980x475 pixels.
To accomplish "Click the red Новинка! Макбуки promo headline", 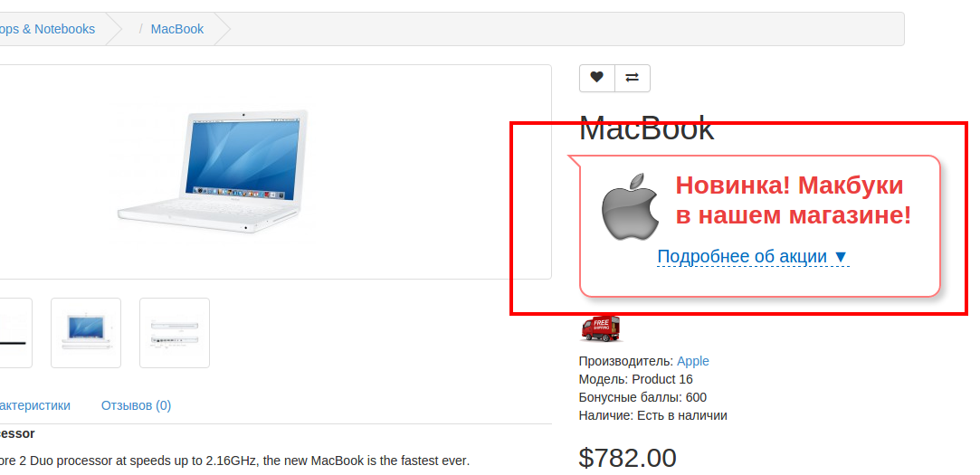I will click(793, 200).
